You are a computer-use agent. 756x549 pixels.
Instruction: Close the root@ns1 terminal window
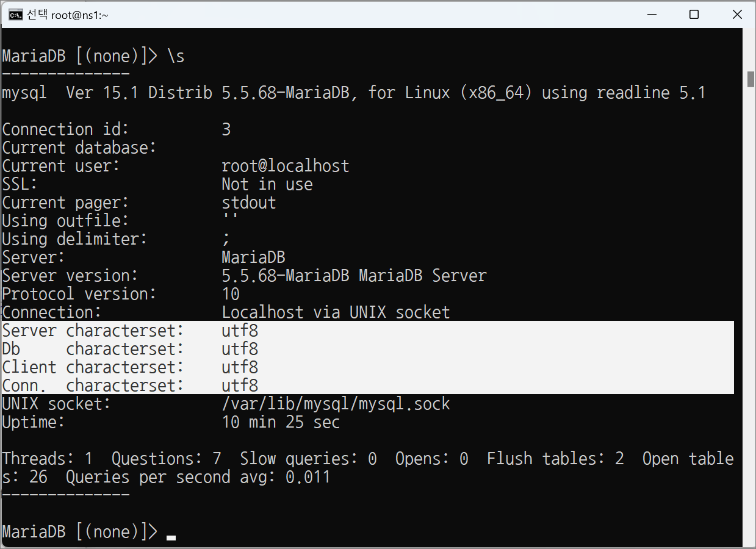(736, 15)
